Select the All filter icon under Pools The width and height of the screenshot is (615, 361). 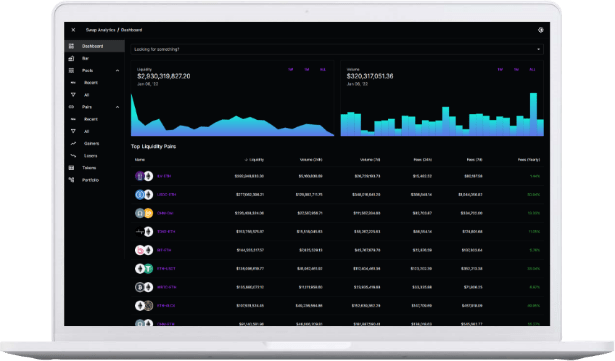(x=73, y=95)
